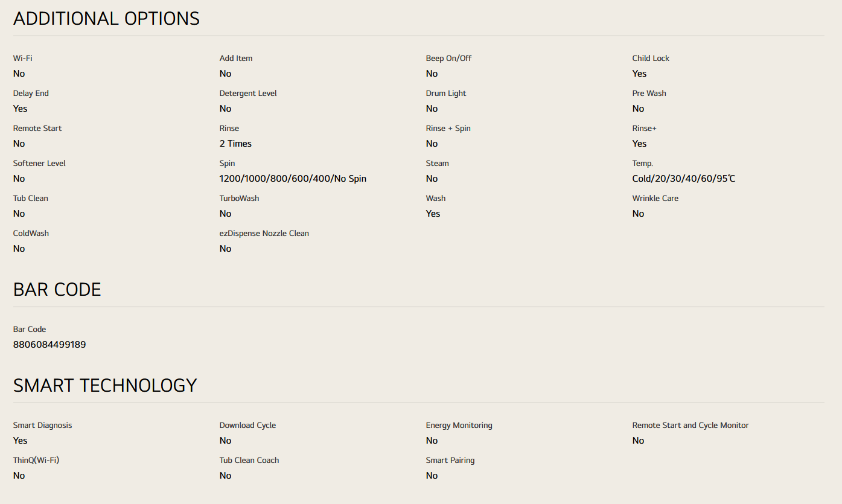The image size is (842, 504).
Task: Click the SMART TECHNOLOGY section heading
Action: [105, 386]
